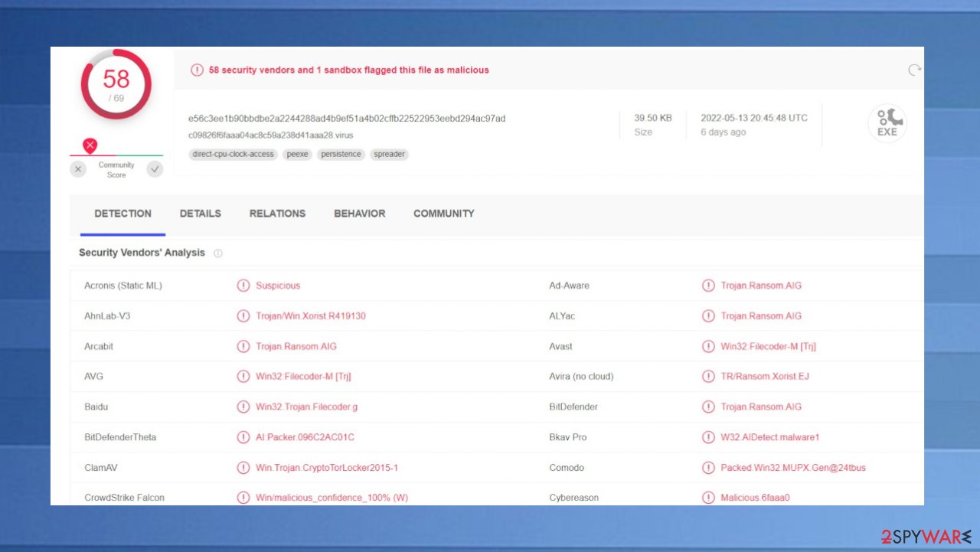Click Ad-Aware's Trojan.Ransom.AIG result
The height and width of the screenshot is (552, 980).
coord(761,286)
